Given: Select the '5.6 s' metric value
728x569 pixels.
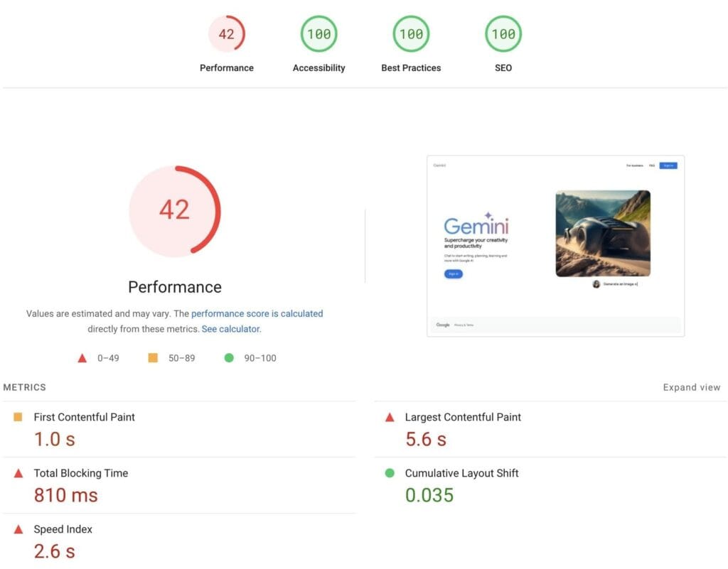Looking at the screenshot, I should (426, 439).
